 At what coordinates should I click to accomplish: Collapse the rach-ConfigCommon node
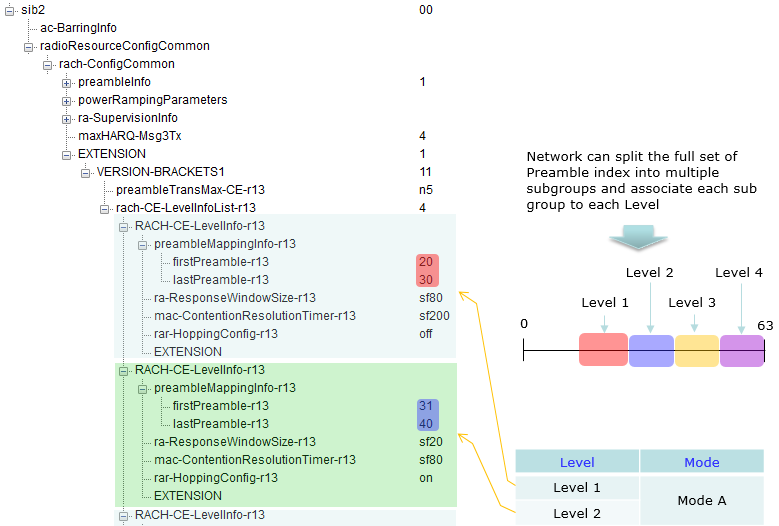click(x=48, y=64)
